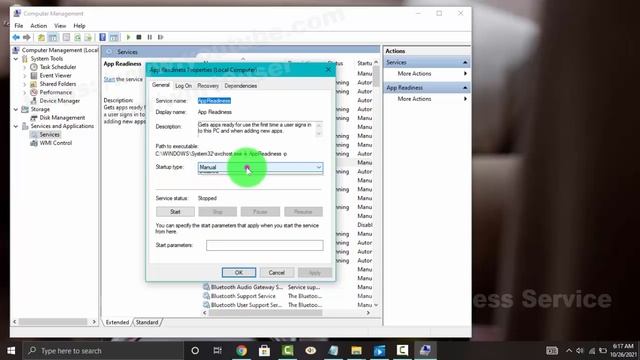Toggle the Show/Hide Console Tree toolbar icon
The width and height of the screenshot is (640, 360).
click(53, 38)
